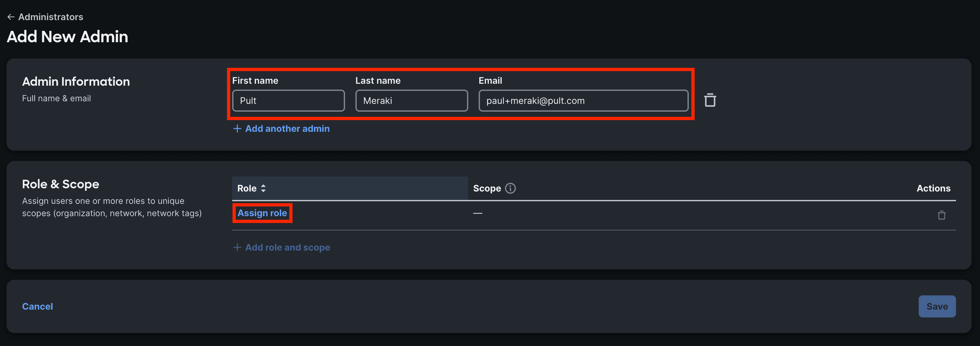Screen dimensions: 980x346
Task: Click the plus icon beside Add another admin
Action: [x=237, y=129]
